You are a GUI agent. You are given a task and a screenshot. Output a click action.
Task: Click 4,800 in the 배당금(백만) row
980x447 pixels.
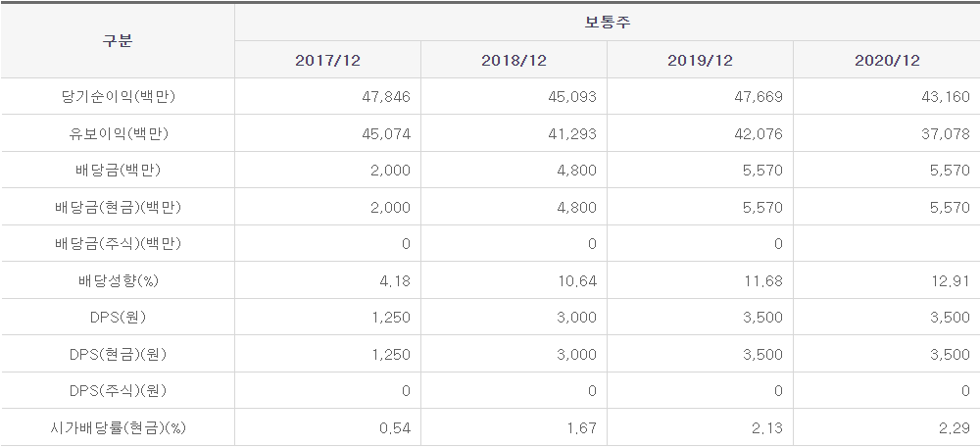577,171
